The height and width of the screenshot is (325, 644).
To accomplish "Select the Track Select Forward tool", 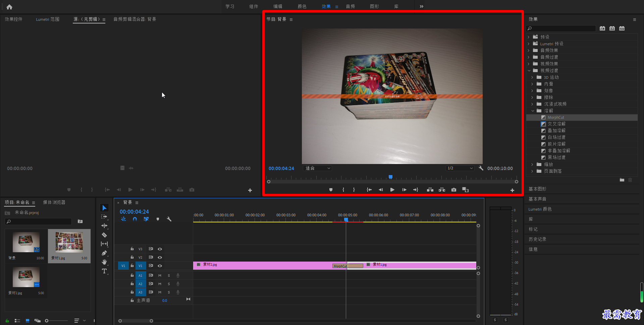I will (x=104, y=217).
